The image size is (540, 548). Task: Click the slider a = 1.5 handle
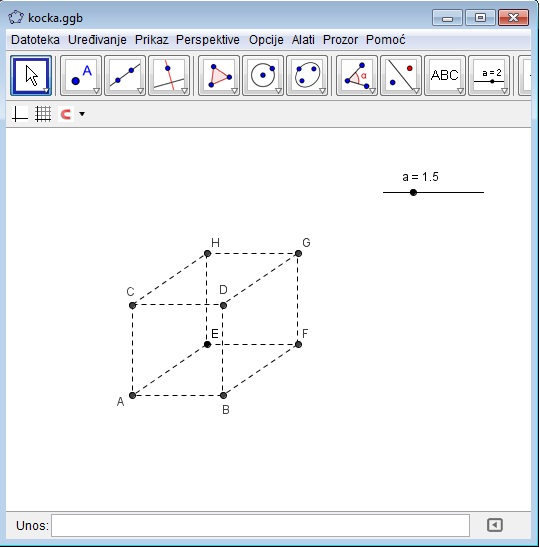[x=413, y=192]
